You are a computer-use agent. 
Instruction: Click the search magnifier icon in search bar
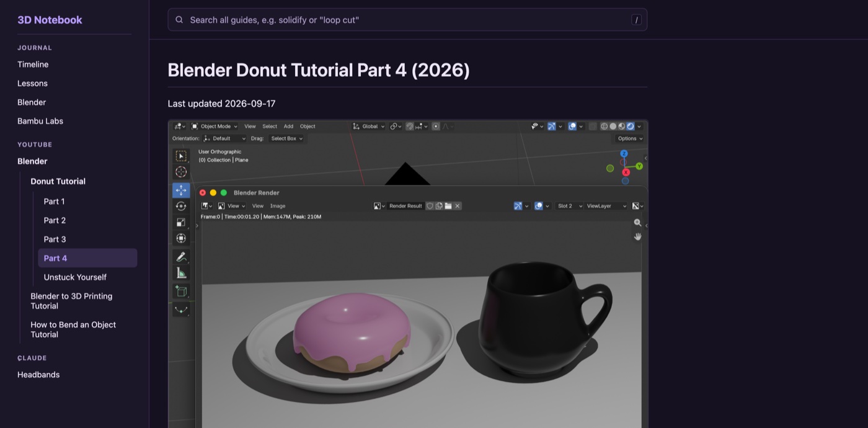pyautogui.click(x=179, y=20)
